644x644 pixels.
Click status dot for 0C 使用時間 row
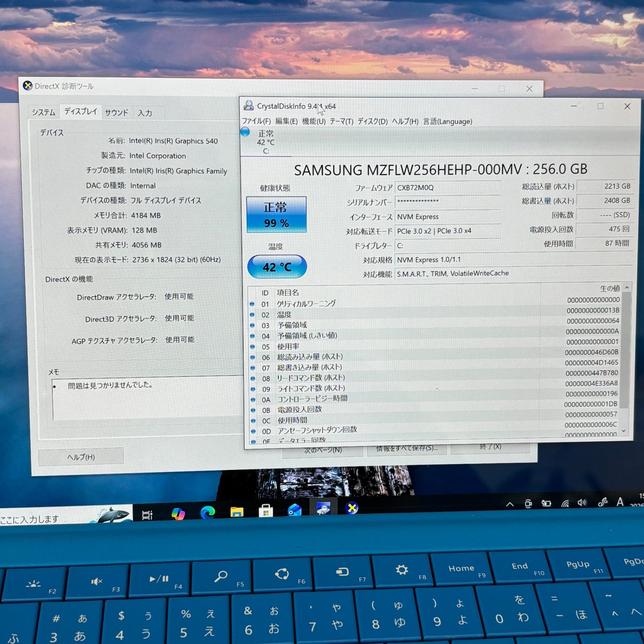click(x=253, y=421)
